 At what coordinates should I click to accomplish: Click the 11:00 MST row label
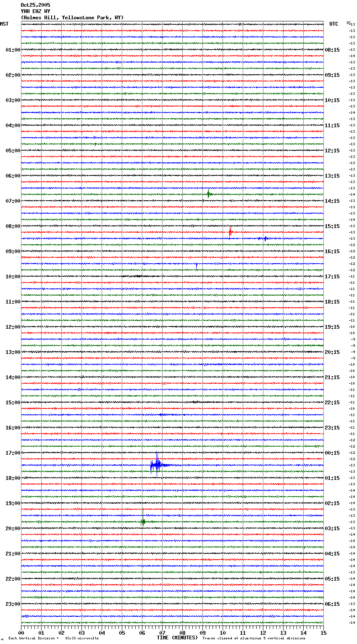[x=13, y=302]
